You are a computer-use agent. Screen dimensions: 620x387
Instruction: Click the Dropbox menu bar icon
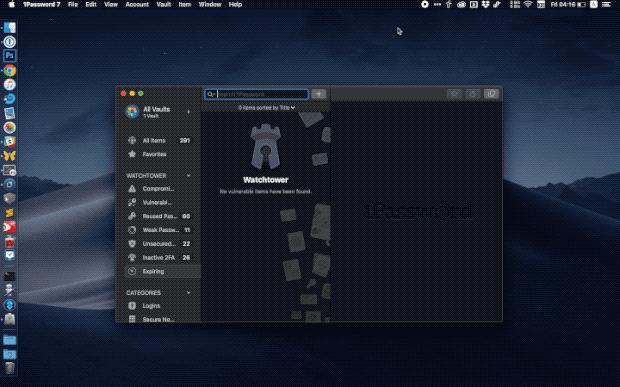(x=485, y=4)
